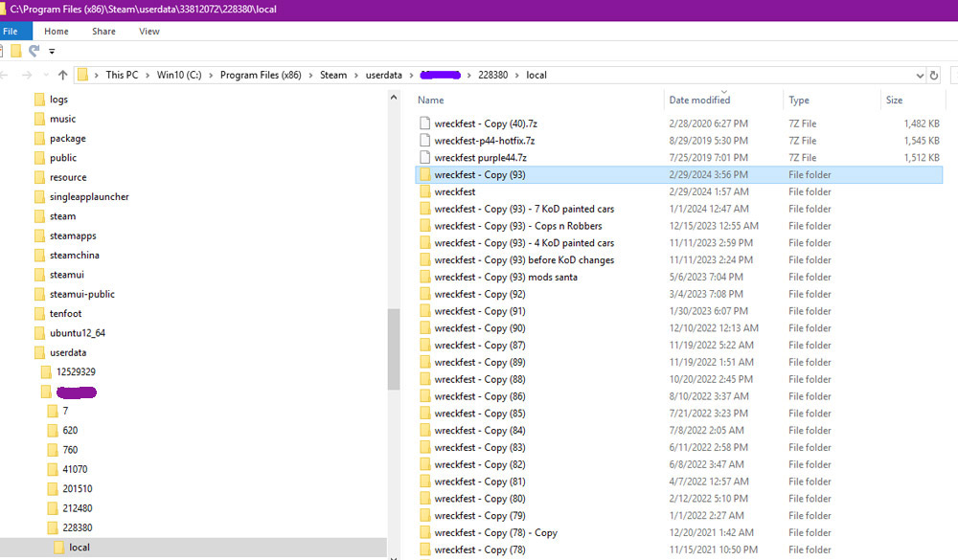The height and width of the screenshot is (560, 958).
Task: Click the local folder icon in the tree
Action: point(59,548)
